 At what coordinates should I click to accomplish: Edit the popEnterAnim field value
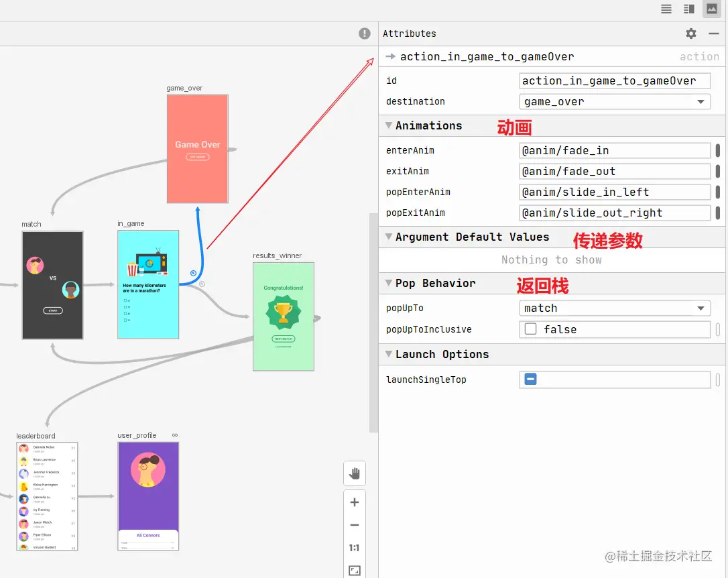(614, 192)
